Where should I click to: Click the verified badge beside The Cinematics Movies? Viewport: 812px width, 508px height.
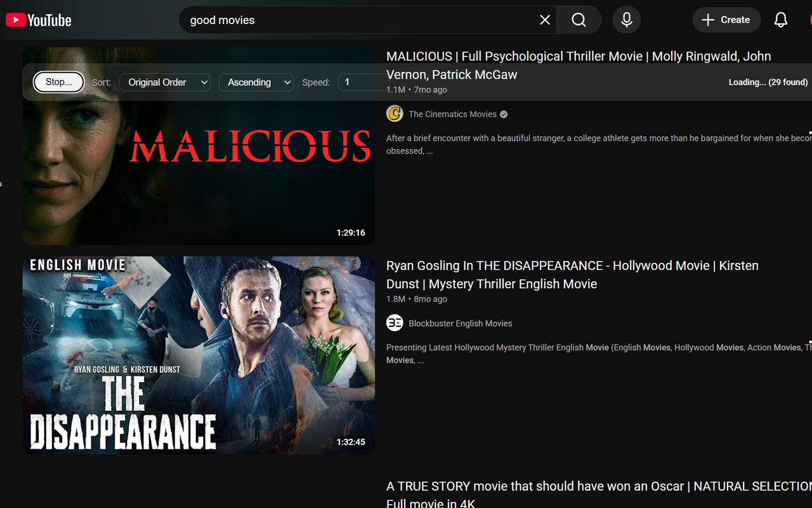504,114
